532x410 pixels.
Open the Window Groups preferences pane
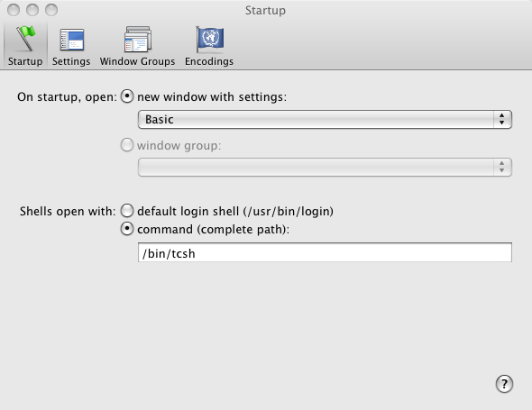137,47
